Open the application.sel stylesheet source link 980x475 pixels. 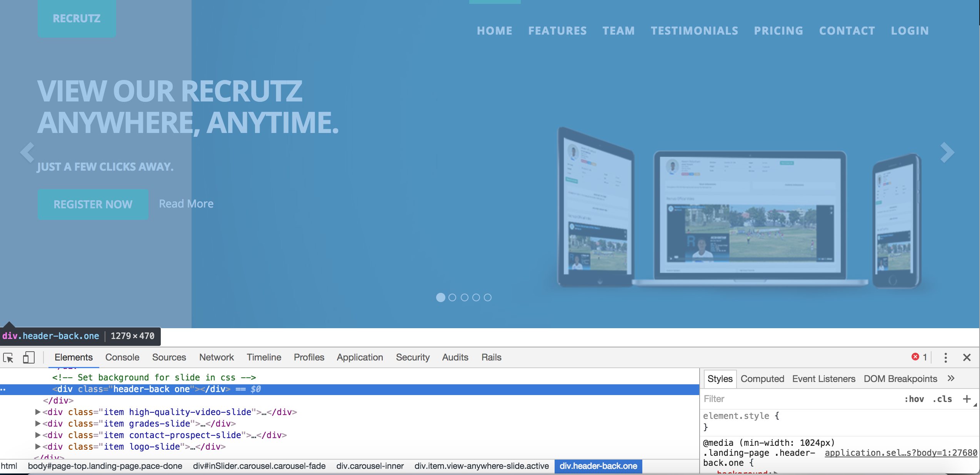coord(901,453)
